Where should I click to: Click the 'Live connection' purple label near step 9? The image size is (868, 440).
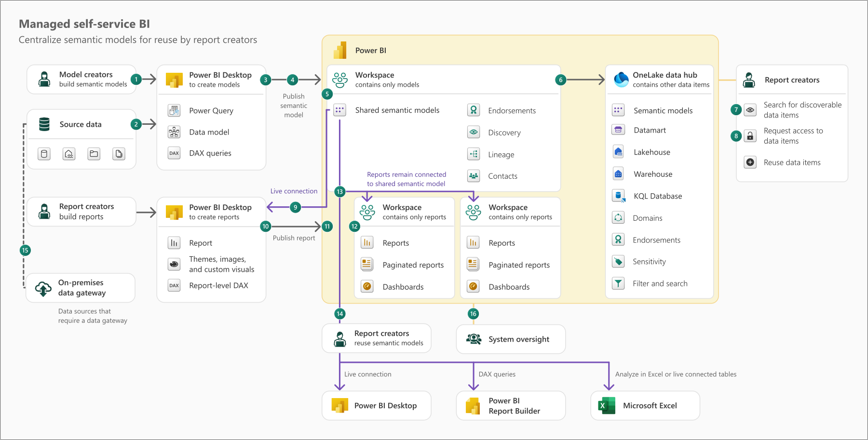(x=294, y=191)
